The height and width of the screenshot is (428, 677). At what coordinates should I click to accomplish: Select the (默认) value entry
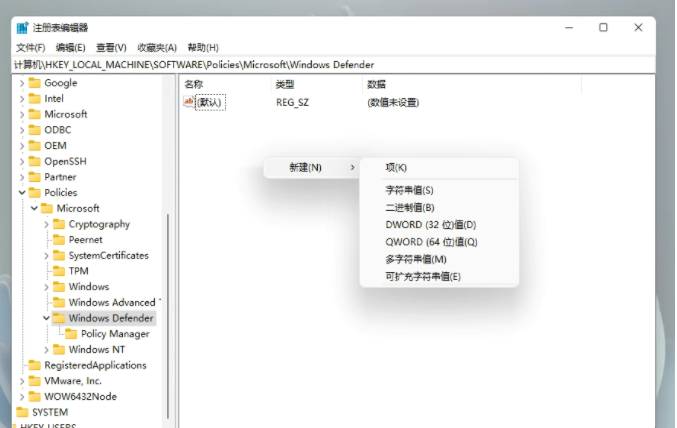(210, 102)
